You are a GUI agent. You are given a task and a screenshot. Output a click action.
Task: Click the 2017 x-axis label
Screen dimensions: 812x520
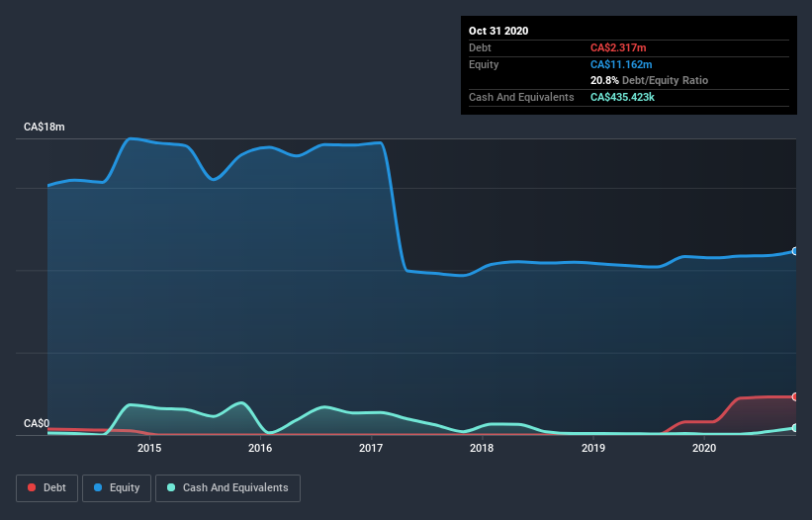(371, 448)
